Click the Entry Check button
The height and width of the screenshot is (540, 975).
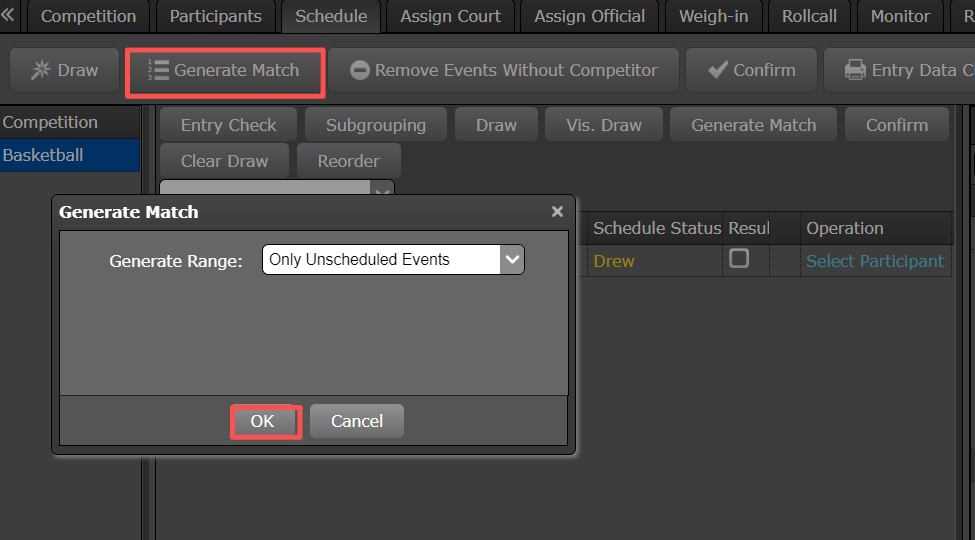(x=228, y=125)
